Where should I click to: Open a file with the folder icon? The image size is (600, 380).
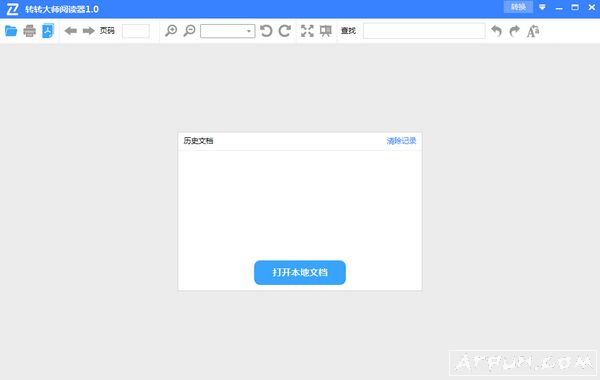(11, 31)
